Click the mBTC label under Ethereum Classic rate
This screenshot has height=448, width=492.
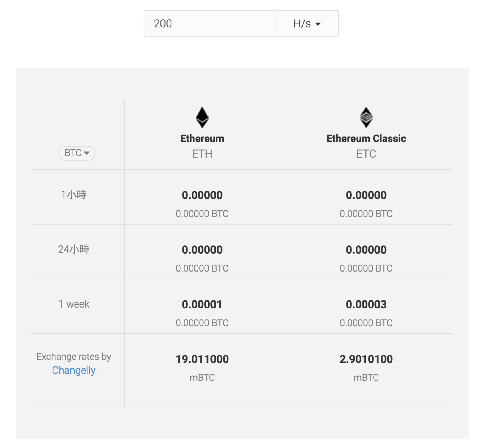366,378
